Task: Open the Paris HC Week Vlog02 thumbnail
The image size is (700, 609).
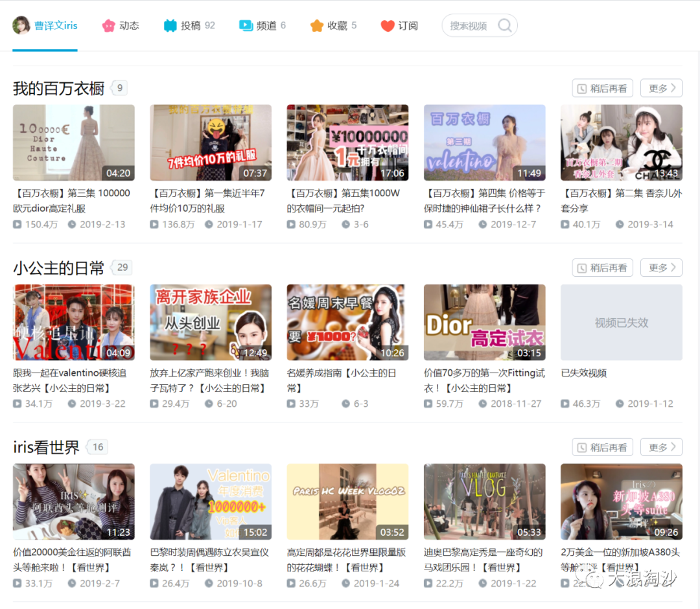Action: pos(347,501)
